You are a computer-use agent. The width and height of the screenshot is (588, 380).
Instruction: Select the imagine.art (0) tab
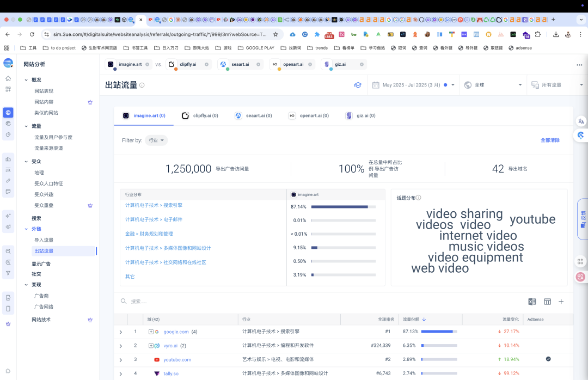144,115
